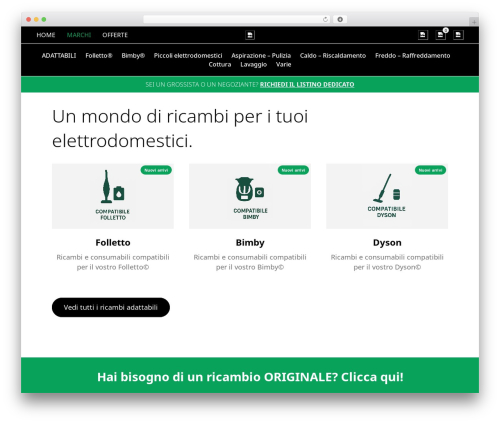Image resolution: width=500 pixels, height=423 pixels.
Task: Open Bimby® category in navigation
Action: 133,56
